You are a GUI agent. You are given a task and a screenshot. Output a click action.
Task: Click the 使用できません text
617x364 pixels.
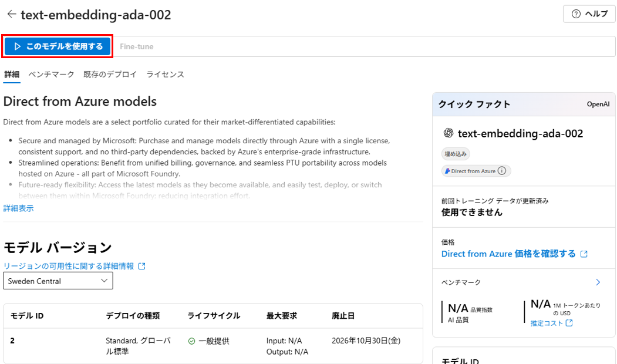click(x=472, y=213)
